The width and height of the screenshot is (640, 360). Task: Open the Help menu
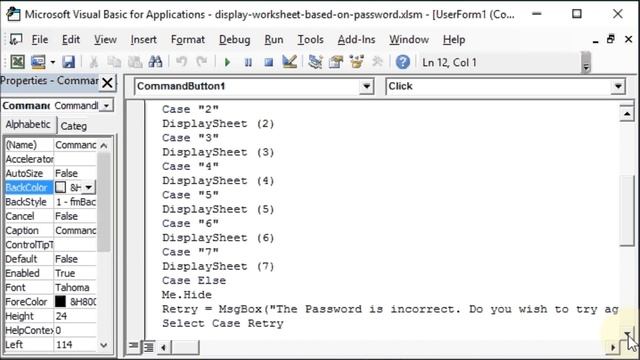[x=454, y=40]
